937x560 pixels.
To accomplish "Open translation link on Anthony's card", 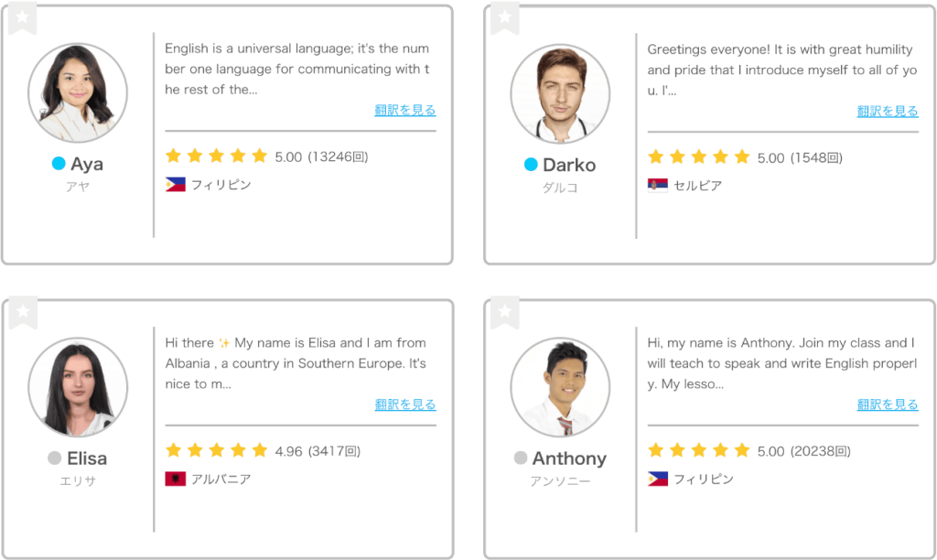I will click(887, 404).
